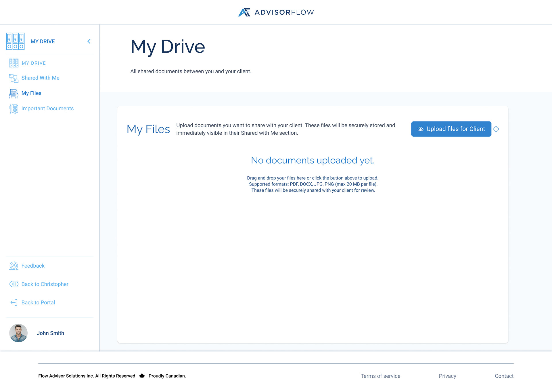Viewport: 552px width, 392px height.
Task: Navigate to Shared With Me section
Action: 40,78
